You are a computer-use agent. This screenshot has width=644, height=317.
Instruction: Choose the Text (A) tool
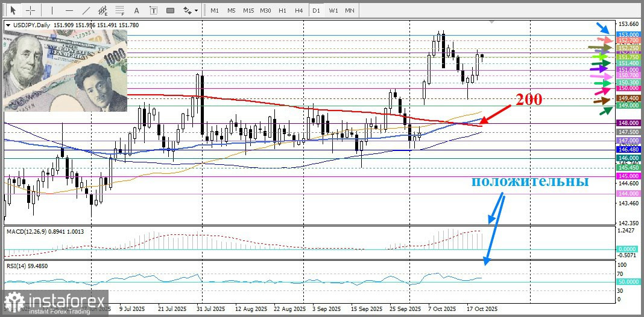point(137,10)
